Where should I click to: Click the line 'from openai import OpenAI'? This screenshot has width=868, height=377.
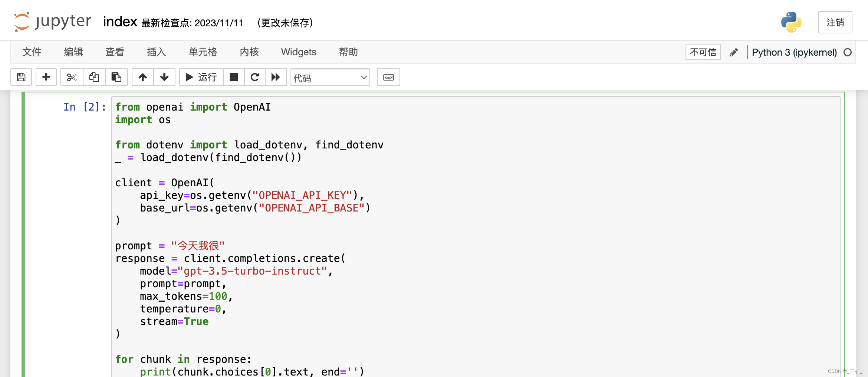[193, 107]
